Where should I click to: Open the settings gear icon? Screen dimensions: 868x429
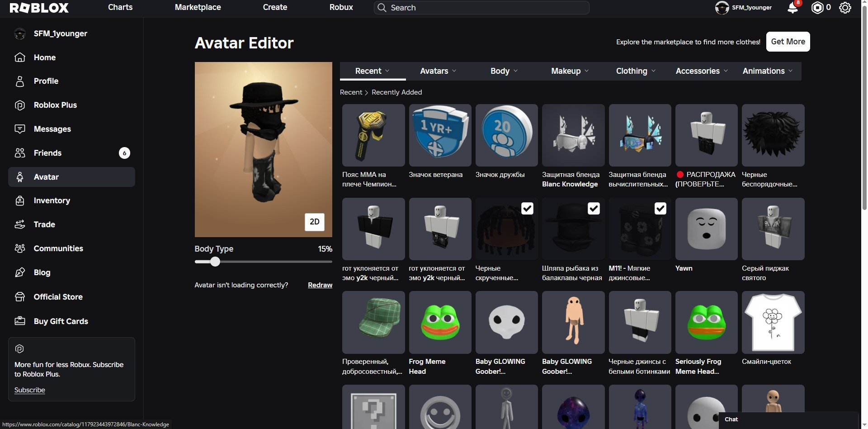click(845, 8)
